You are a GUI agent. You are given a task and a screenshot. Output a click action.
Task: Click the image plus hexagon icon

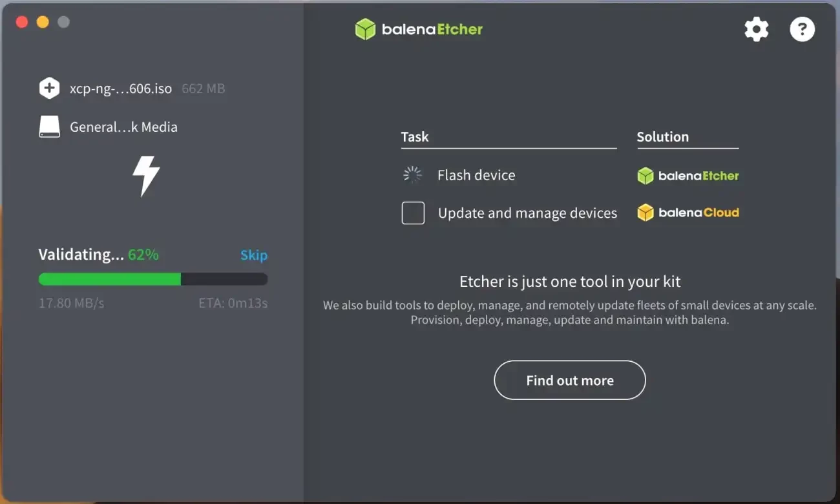tap(49, 89)
